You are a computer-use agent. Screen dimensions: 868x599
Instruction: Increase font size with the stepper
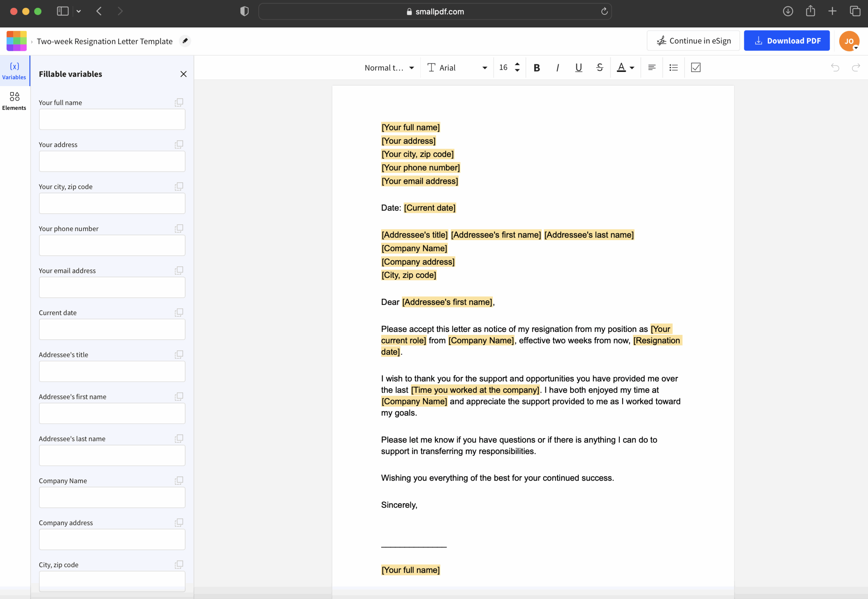[517, 64]
